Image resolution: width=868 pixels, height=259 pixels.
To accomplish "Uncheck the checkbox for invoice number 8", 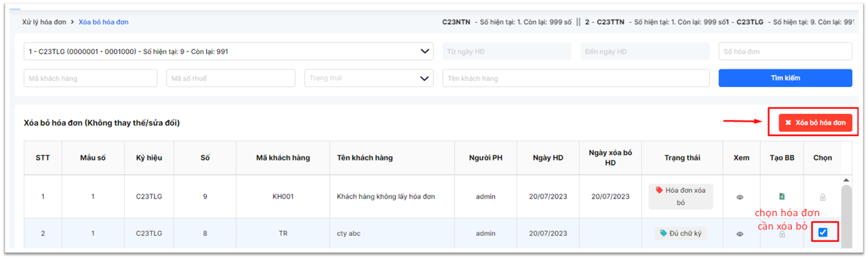I will coord(823,232).
